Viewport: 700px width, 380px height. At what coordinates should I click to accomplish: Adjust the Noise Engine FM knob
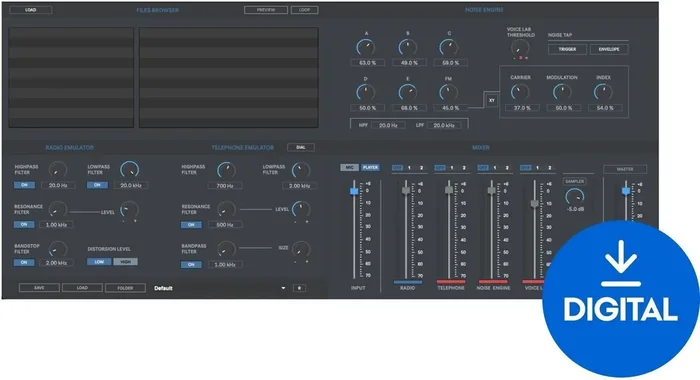tap(448, 92)
